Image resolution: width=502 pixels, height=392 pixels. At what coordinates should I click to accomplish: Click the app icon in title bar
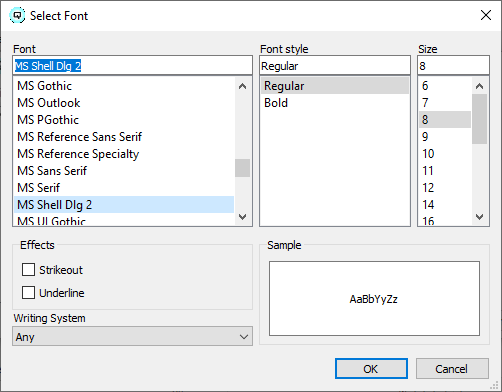[x=17, y=15]
